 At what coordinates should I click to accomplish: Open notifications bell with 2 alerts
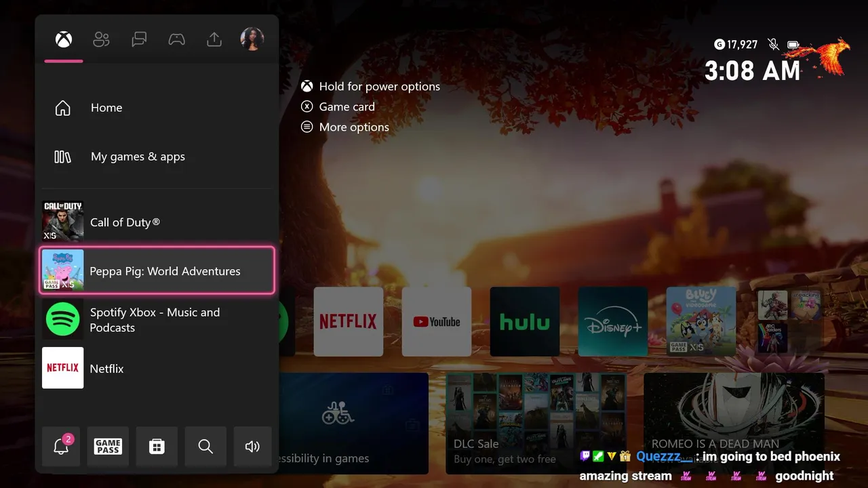[x=61, y=446]
